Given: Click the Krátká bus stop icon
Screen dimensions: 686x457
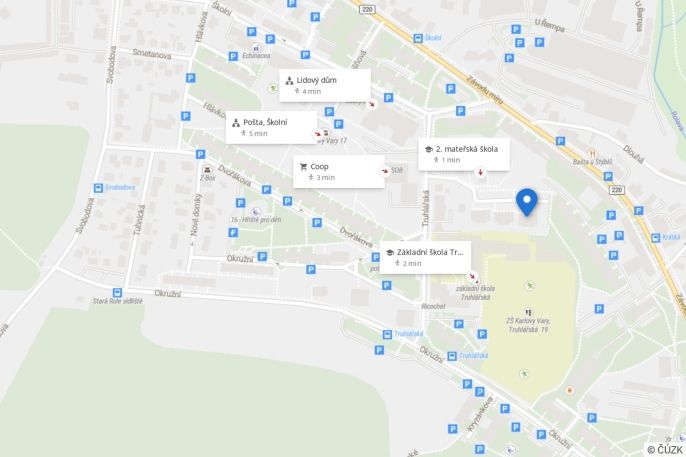Looking at the screenshot, I should tap(655, 238).
